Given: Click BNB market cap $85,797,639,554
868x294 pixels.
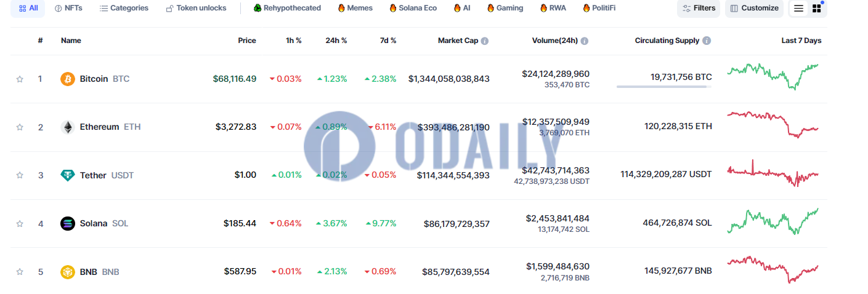Looking at the screenshot, I should 456,271.
